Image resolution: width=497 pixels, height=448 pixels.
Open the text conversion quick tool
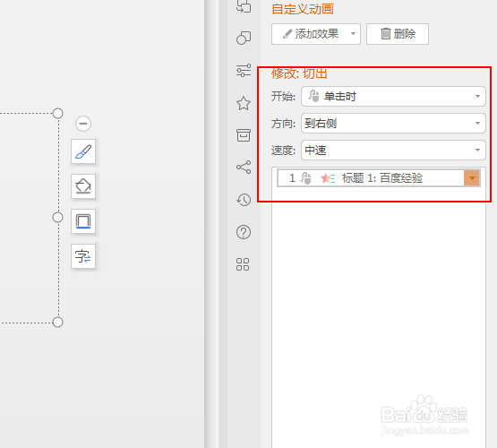tap(83, 256)
